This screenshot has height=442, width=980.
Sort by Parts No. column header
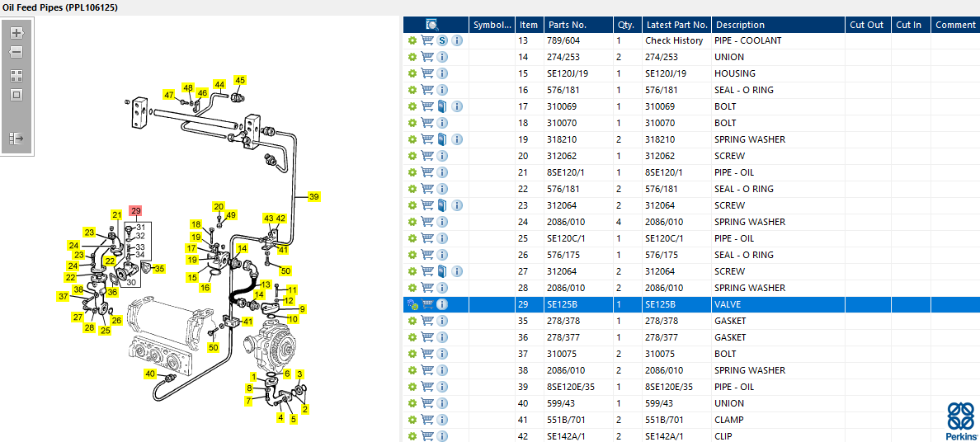(579, 25)
